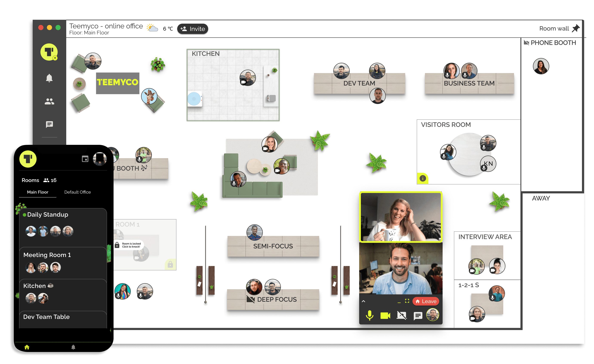
Task: Open notifications bell in left sidebar
Action: (49, 78)
